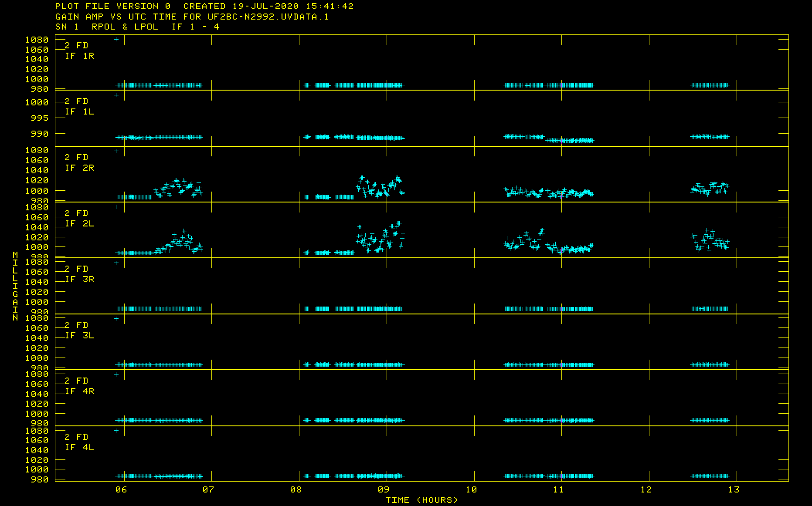Select the IF 4L panel label
Viewport: 812px width, 506px height.
(x=79, y=448)
